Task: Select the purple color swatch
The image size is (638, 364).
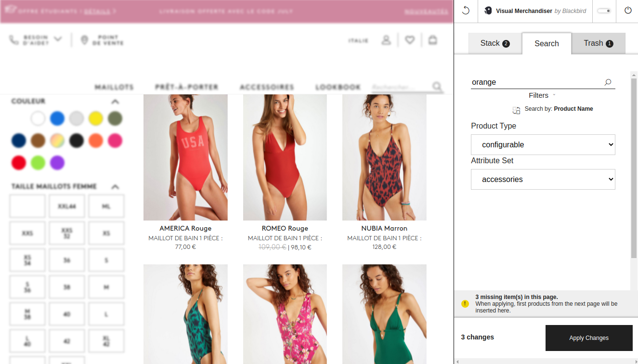Action: 57,163
